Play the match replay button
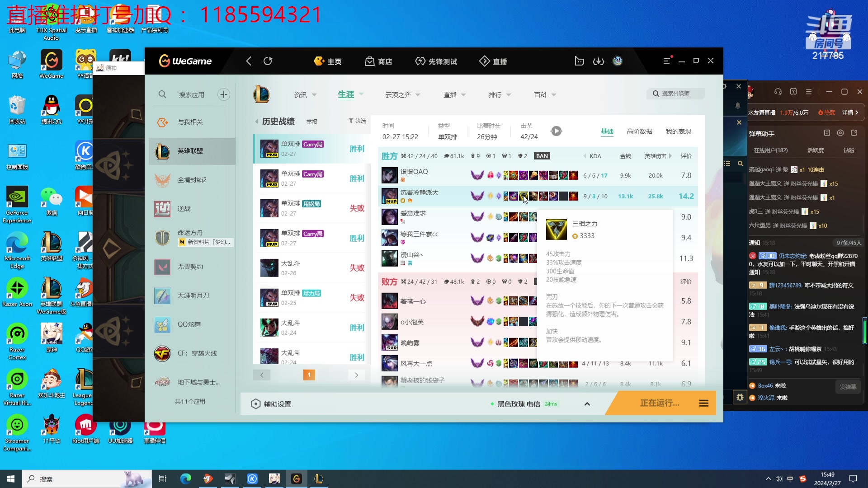This screenshot has width=868, height=488. click(556, 131)
